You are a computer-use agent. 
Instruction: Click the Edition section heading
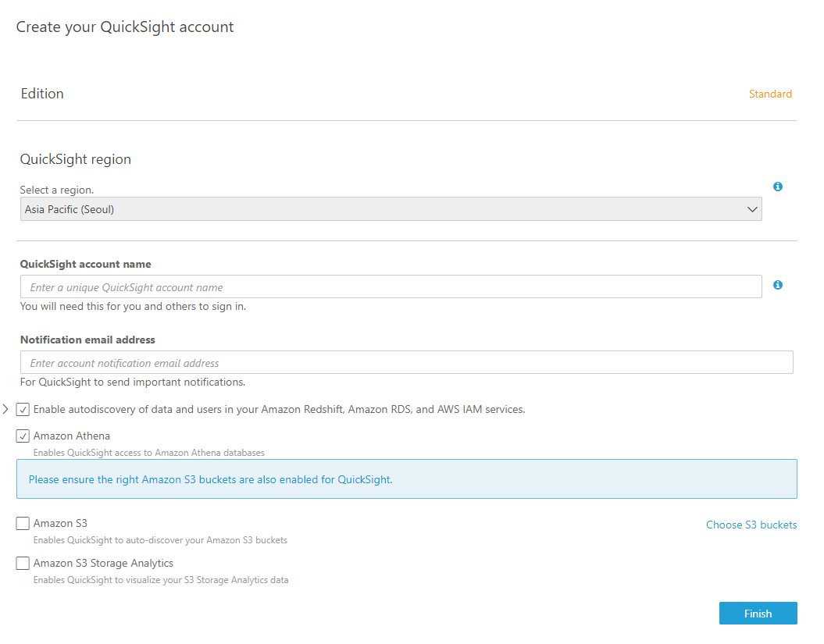(42, 94)
